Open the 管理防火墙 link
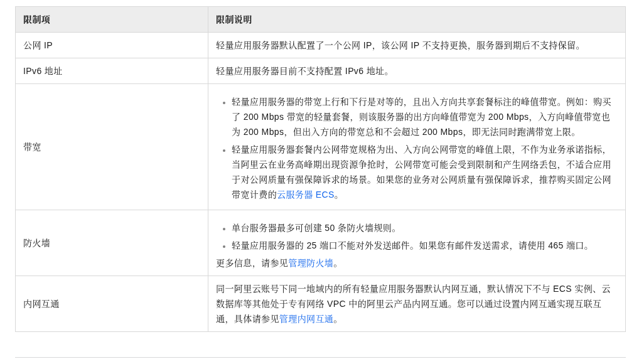The image size is (634, 364). (x=311, y=264)
